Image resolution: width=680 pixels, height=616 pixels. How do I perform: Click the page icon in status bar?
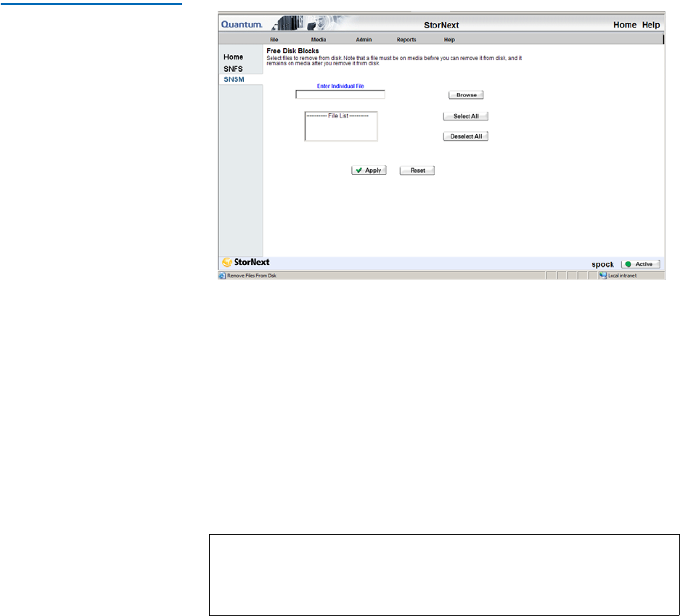pos(223,276)
